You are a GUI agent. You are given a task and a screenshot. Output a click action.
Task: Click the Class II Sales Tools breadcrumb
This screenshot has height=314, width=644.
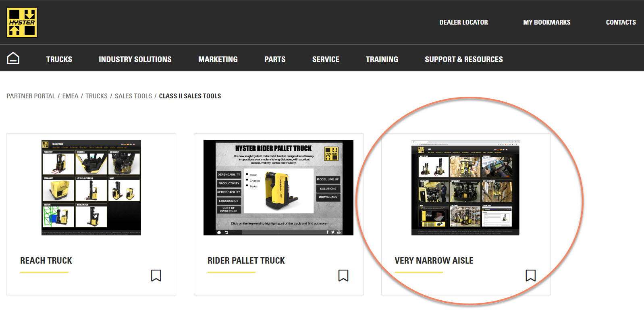[x=190, y=96]
